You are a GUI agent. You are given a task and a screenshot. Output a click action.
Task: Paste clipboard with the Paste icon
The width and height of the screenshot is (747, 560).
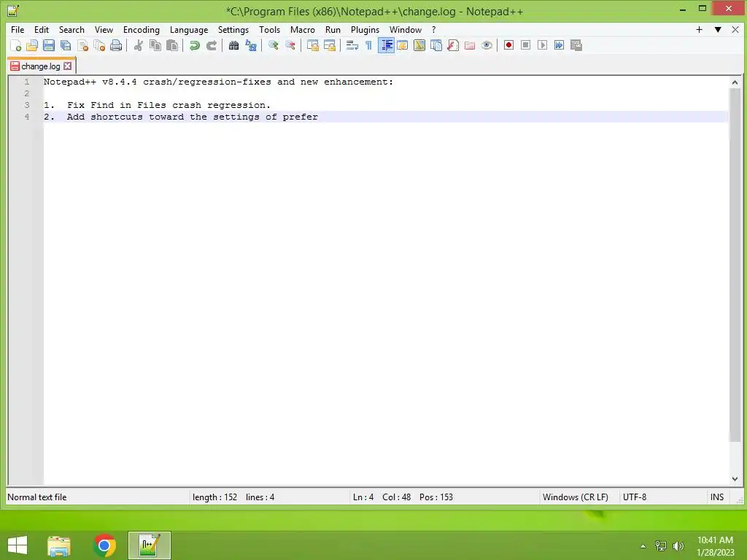(172, 45)
